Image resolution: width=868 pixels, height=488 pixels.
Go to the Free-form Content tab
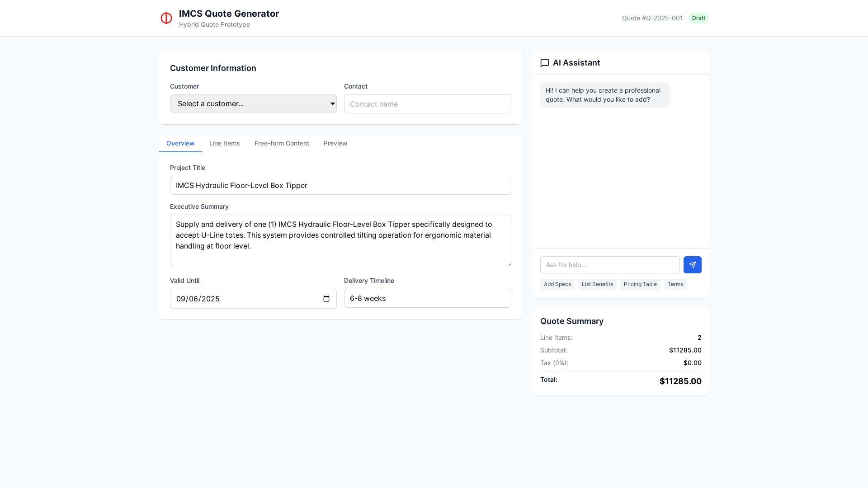[x=282, y=143]
